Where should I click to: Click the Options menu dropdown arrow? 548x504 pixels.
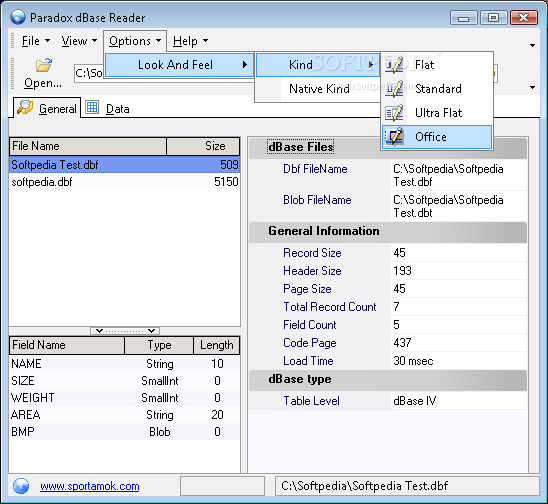pos(159,41)
